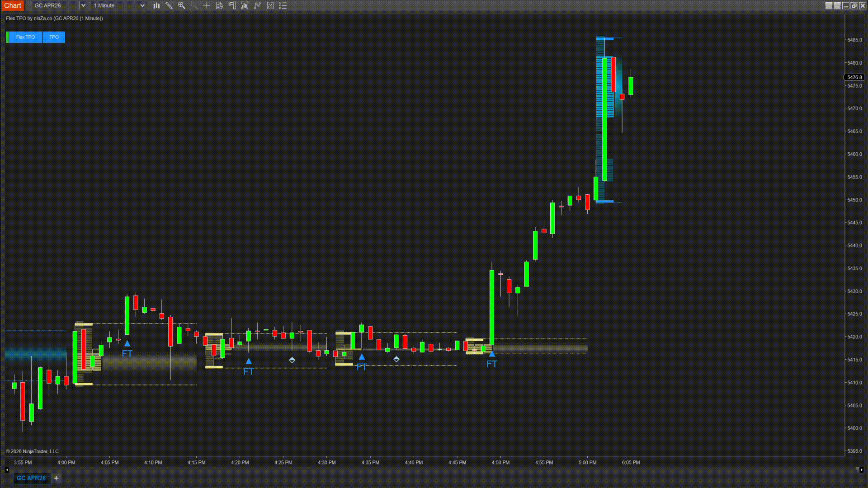Image resolution: width=868 pixels, height=488 pixels.
Task: Open the Properties list icon
Action: [x=283, y=5]
